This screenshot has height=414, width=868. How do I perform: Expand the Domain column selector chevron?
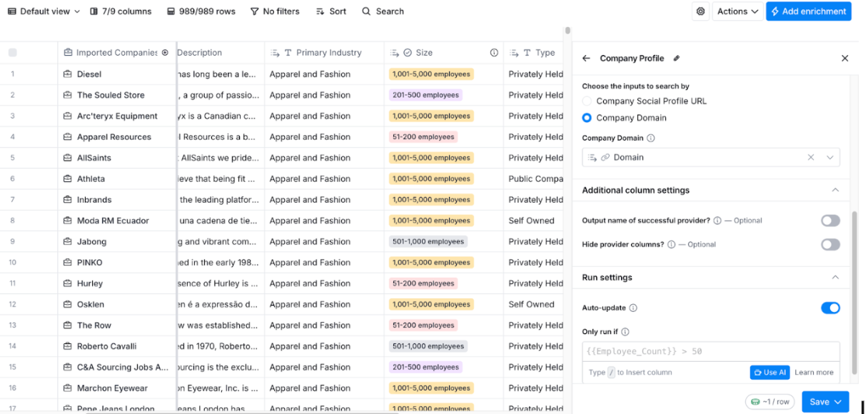point(830,158)
